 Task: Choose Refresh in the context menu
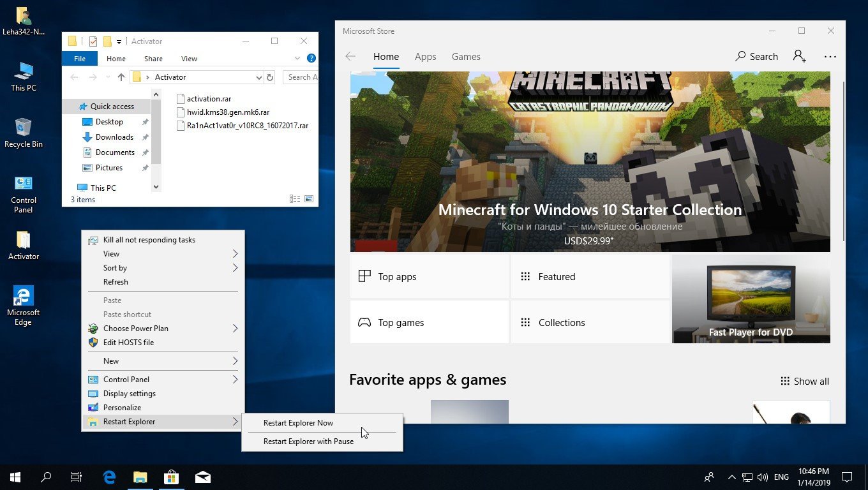(163, 282)
